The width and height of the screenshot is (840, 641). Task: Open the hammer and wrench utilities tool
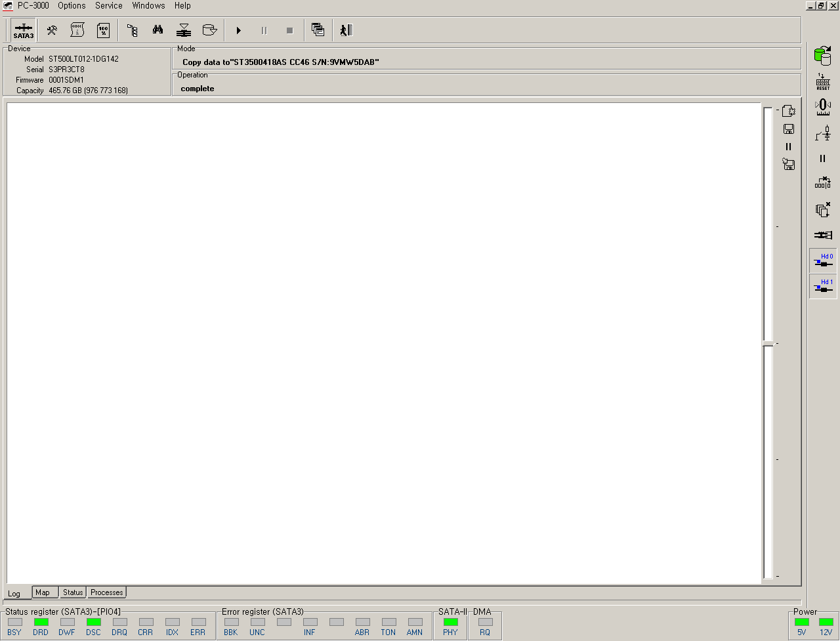coord(52,30)
